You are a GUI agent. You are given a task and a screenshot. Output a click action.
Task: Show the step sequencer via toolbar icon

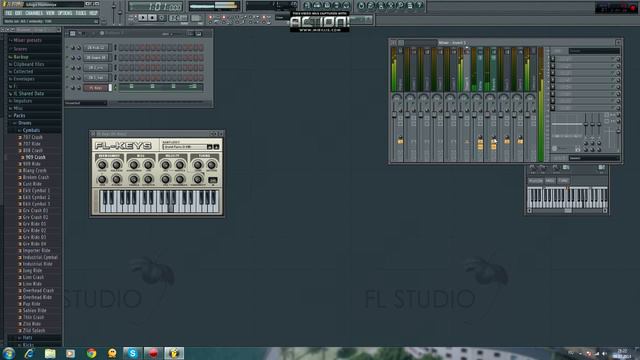pos(317,5)
